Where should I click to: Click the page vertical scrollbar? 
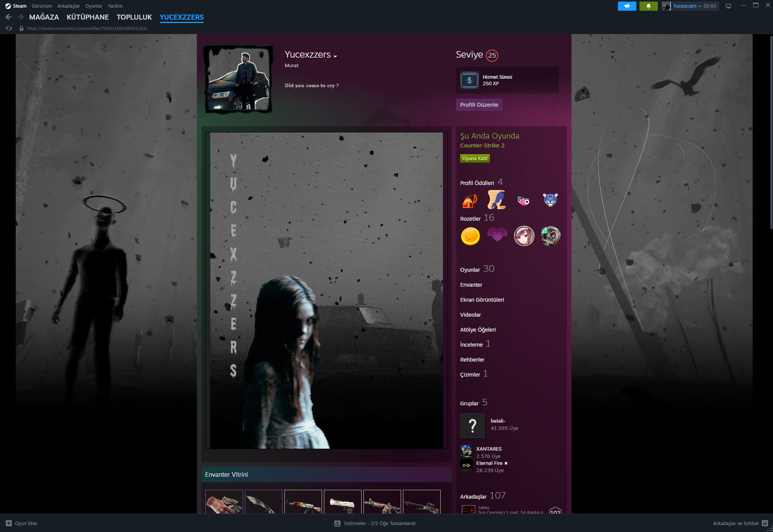tap(771, 132)
